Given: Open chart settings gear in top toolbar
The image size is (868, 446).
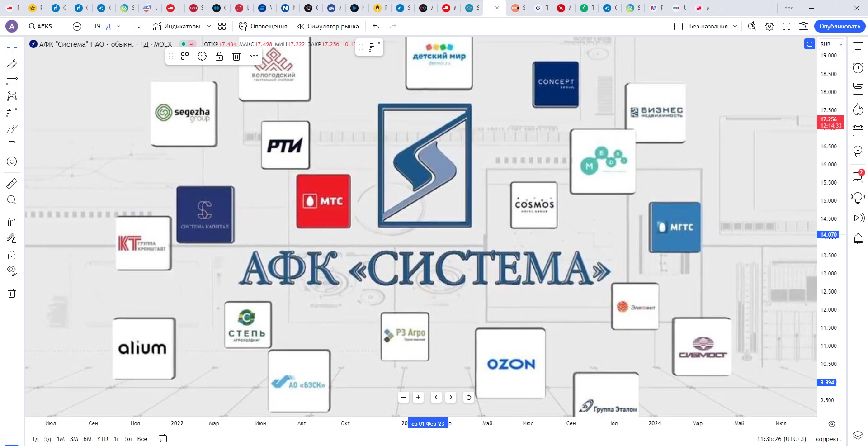Looking at the screenshot, I should 769,26.
